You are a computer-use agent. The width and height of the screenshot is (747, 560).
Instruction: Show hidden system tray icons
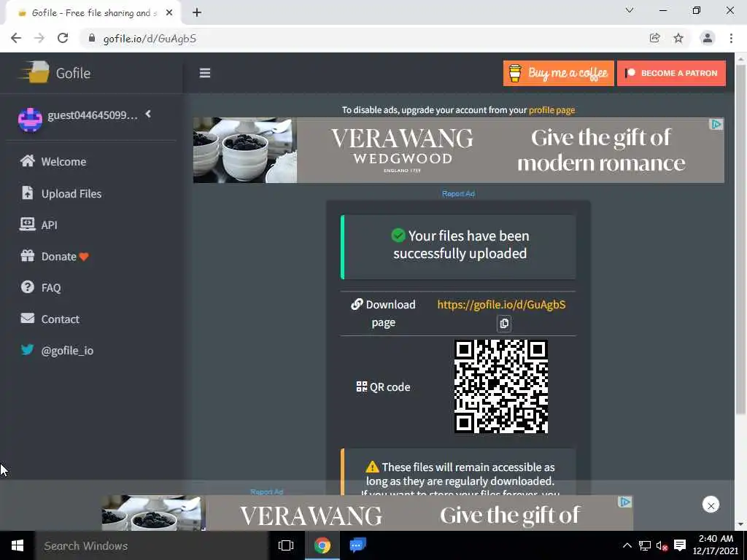pos(627,545)
